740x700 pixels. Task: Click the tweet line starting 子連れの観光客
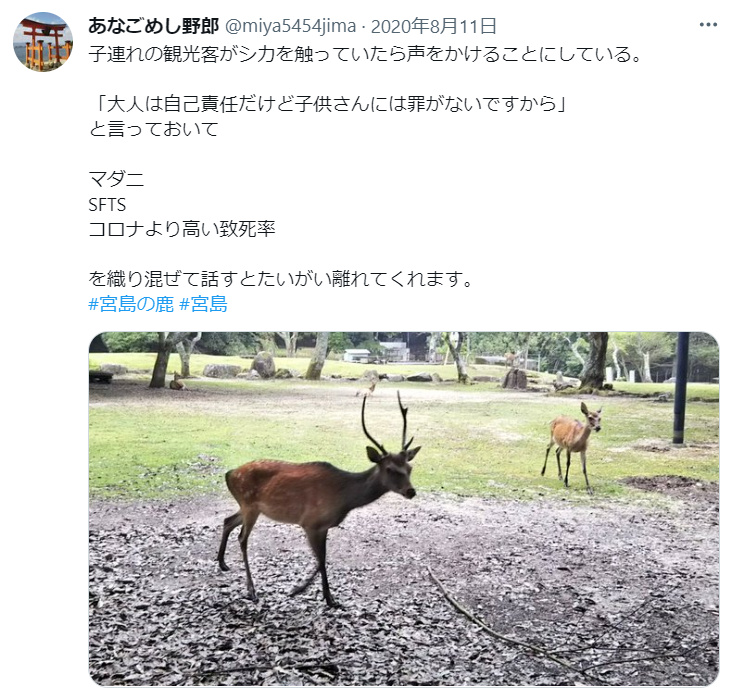point(366,55)
